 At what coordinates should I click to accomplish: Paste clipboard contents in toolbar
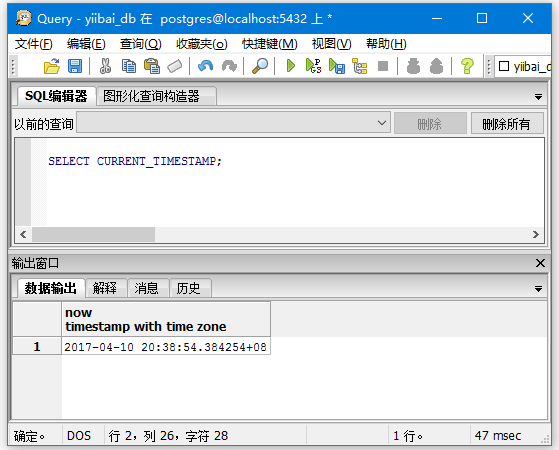[x=152, y=66]
